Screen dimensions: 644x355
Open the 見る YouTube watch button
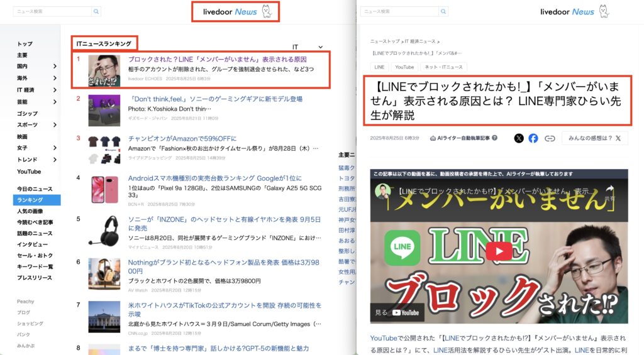396,312
